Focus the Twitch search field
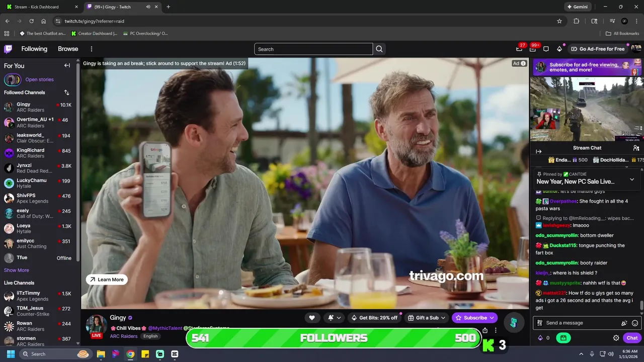Screen dimensions: 644x362 click(313, 49)
